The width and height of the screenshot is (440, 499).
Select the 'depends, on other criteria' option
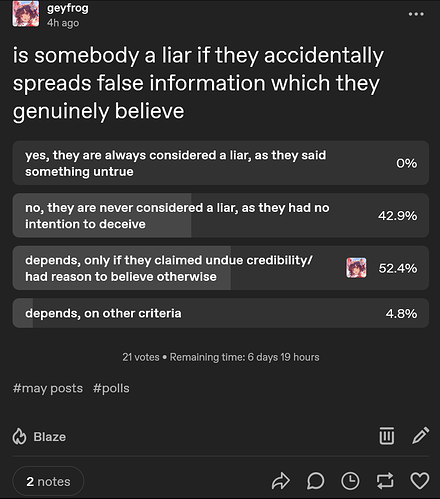(221, 313)
